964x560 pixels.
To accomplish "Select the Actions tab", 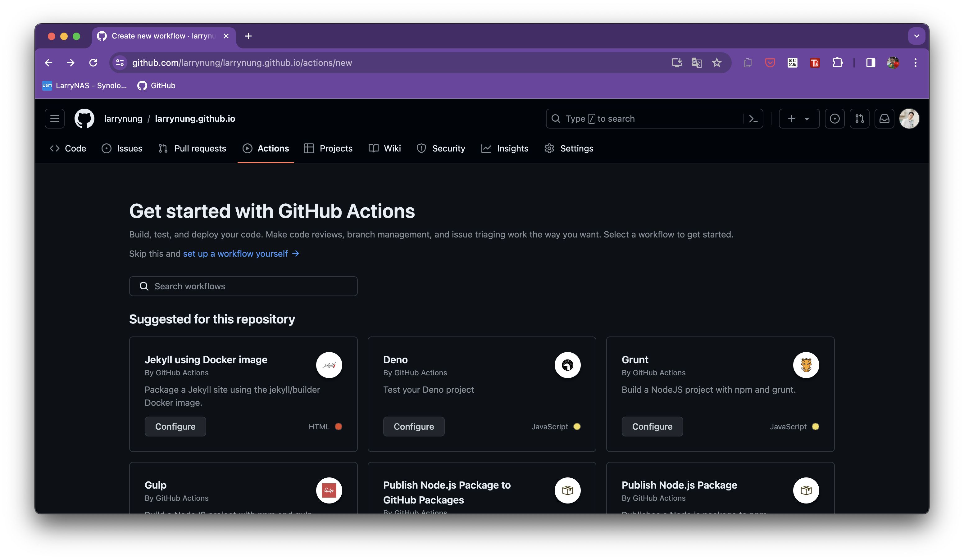I will tap(266, 148).
